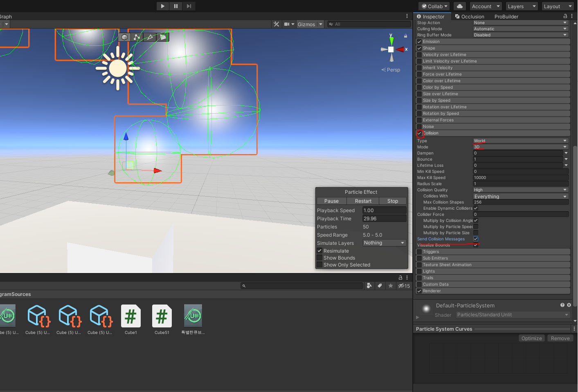Click the Play button in the top toolbar

click(x=163, y=6)
